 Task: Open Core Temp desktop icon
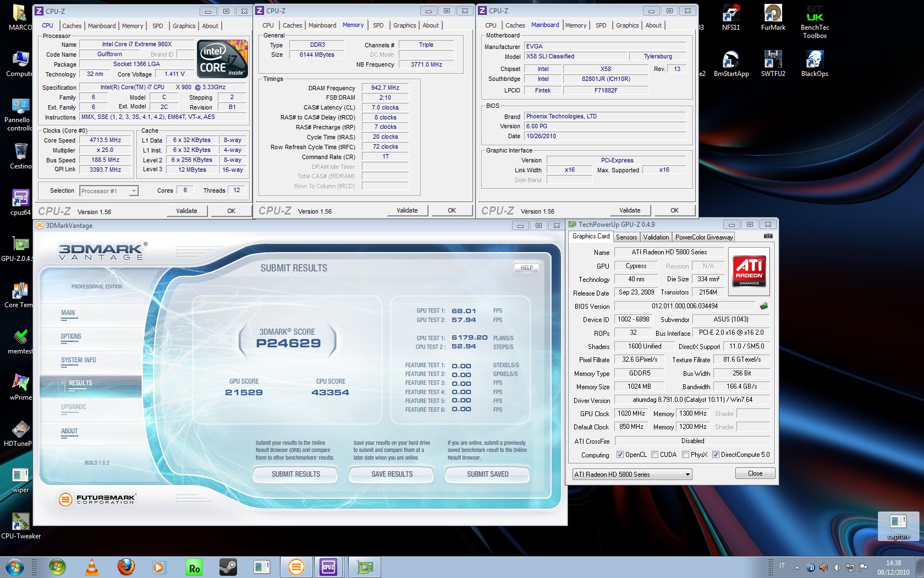click(20, 295)
